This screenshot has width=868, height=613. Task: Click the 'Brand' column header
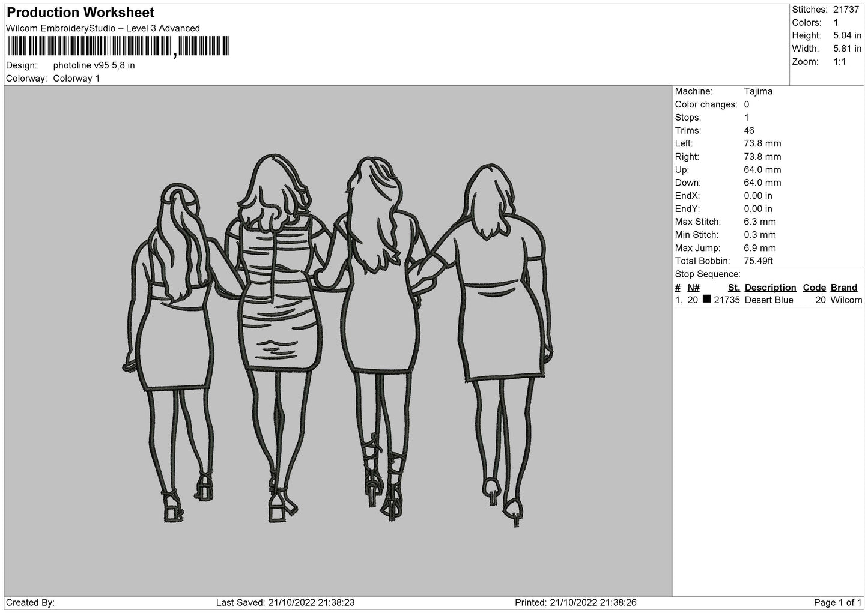click(x=843, y=288)
